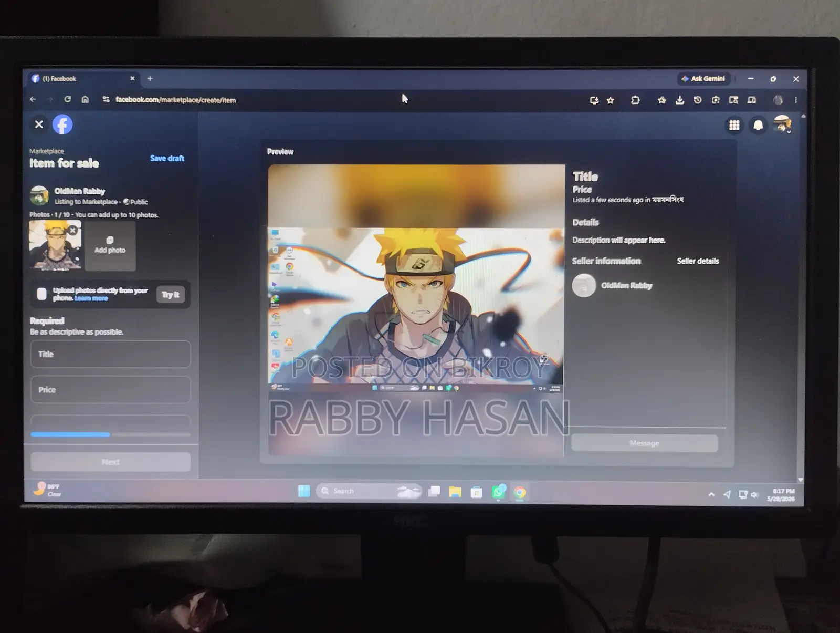Click the taskbar clock and date
Screen dimensions: 840x633
click(781, 495)
